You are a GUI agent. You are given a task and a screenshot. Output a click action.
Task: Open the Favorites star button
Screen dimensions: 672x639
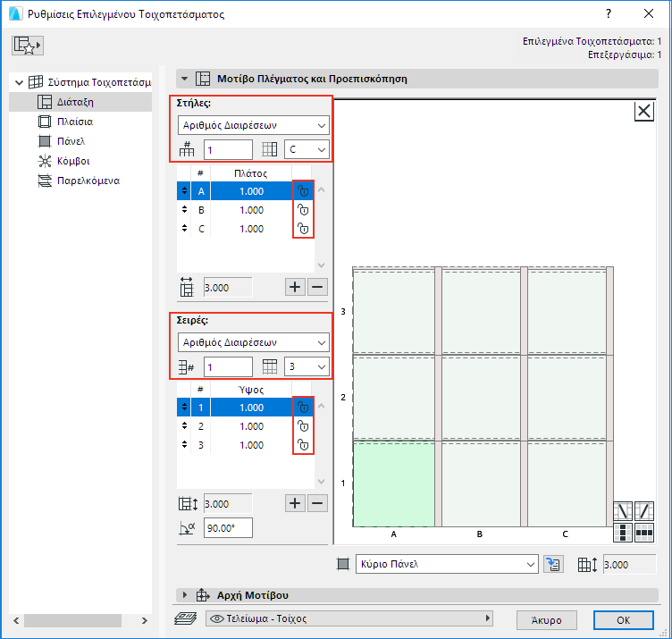28,45
